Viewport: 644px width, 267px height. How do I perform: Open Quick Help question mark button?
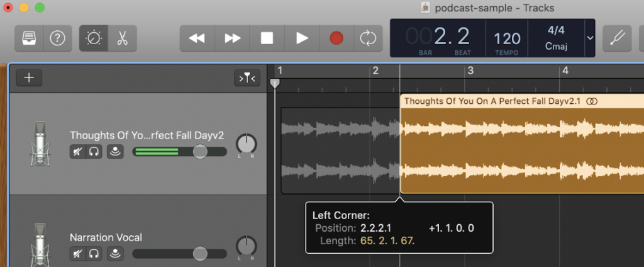click(57, 38)
